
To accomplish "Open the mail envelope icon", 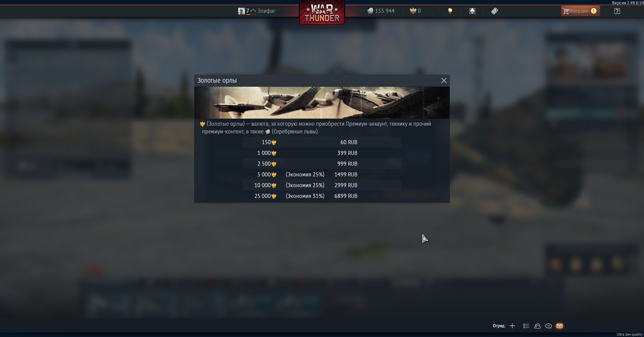I will tap(560, 326).
